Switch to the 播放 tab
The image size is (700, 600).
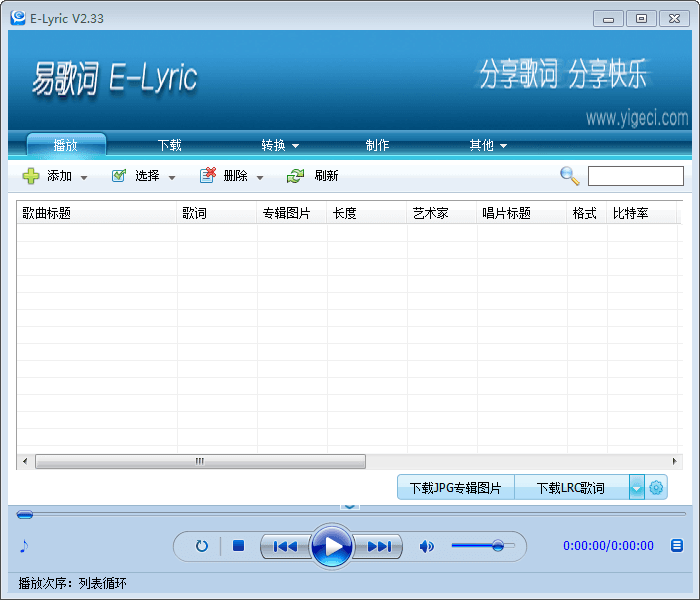click(x=66, y=145)
